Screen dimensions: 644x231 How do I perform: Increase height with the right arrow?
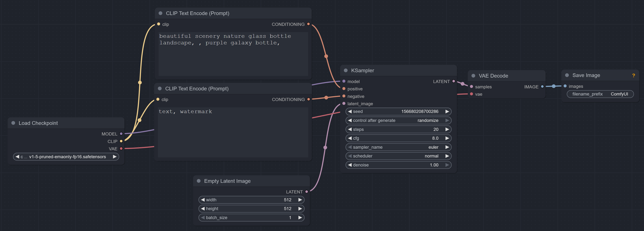pyautogui.click(x=300, y=208)
